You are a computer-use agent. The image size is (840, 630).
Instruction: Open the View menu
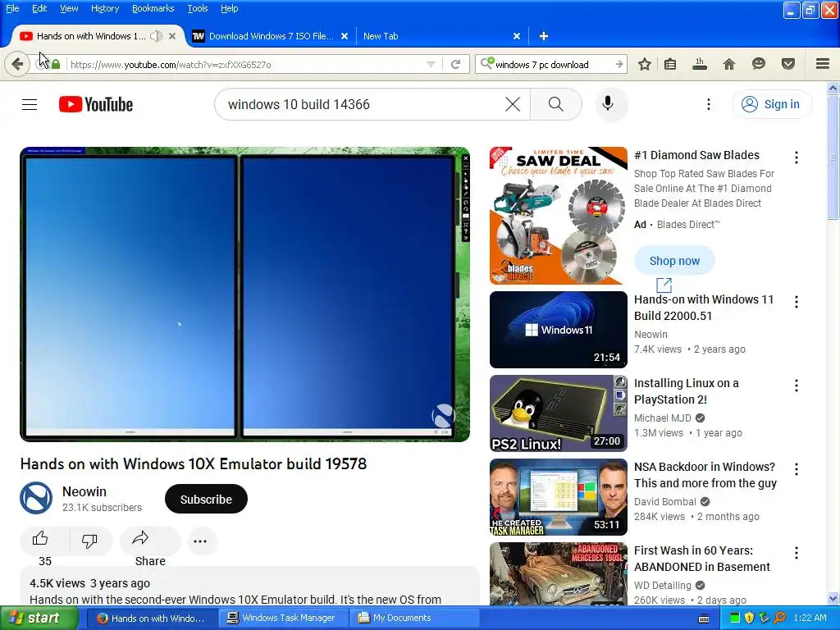(69, 8)
